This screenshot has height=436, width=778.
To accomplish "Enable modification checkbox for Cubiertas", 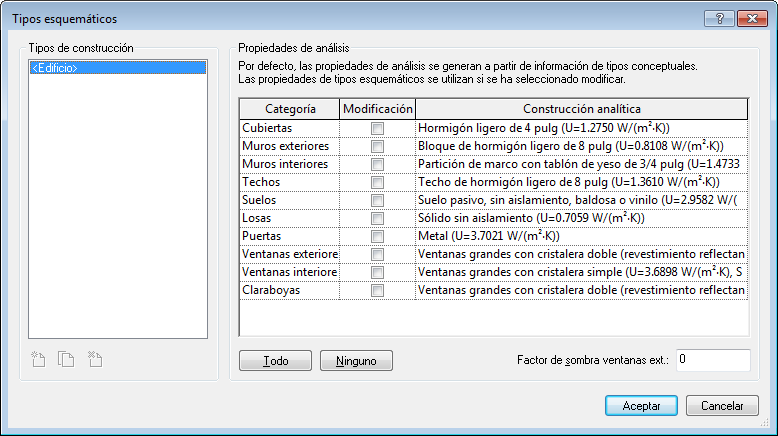I will (377, 129).
